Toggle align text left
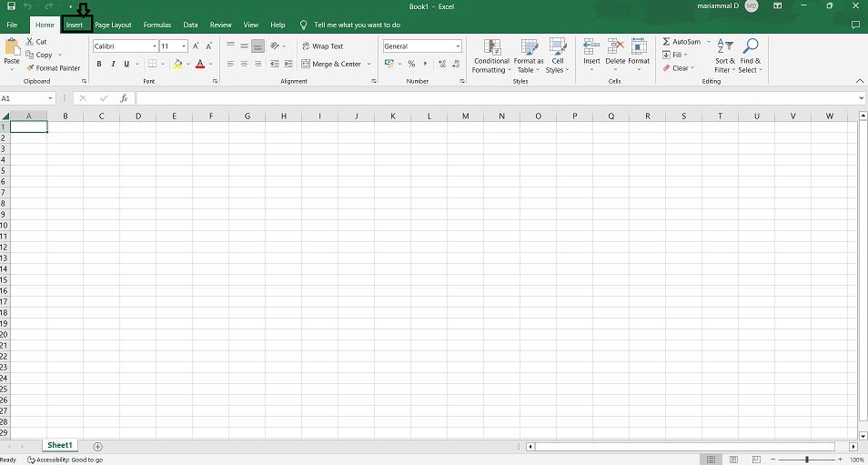The height and width of the screenshot is (465, 868). point(231,65)
